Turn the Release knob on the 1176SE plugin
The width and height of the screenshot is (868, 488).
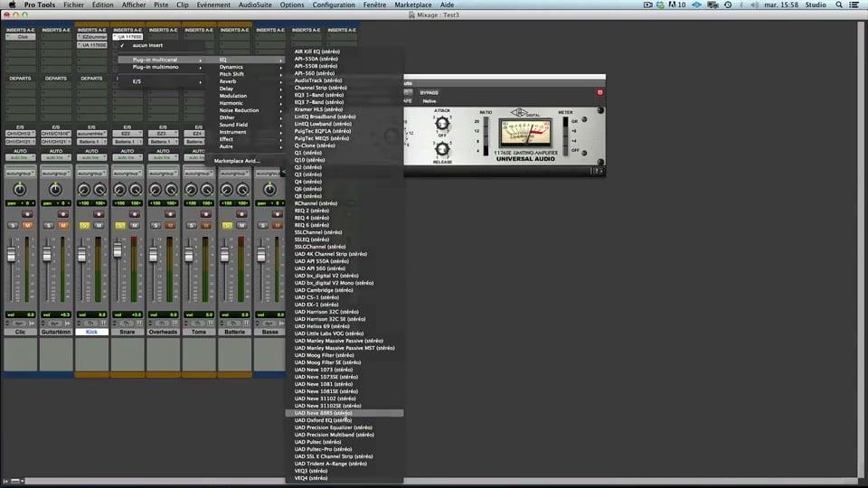pyautogui.click(x=442, y=148)
